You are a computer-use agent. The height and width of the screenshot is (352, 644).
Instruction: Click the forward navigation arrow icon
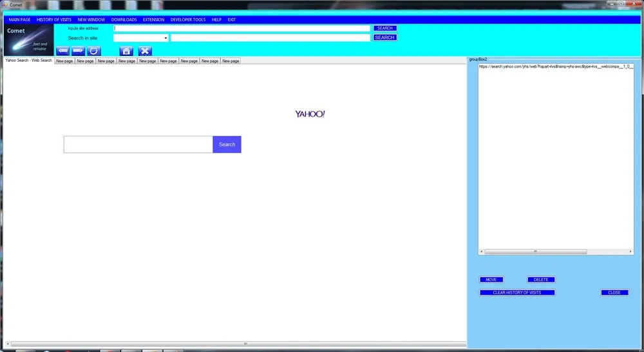78,51
